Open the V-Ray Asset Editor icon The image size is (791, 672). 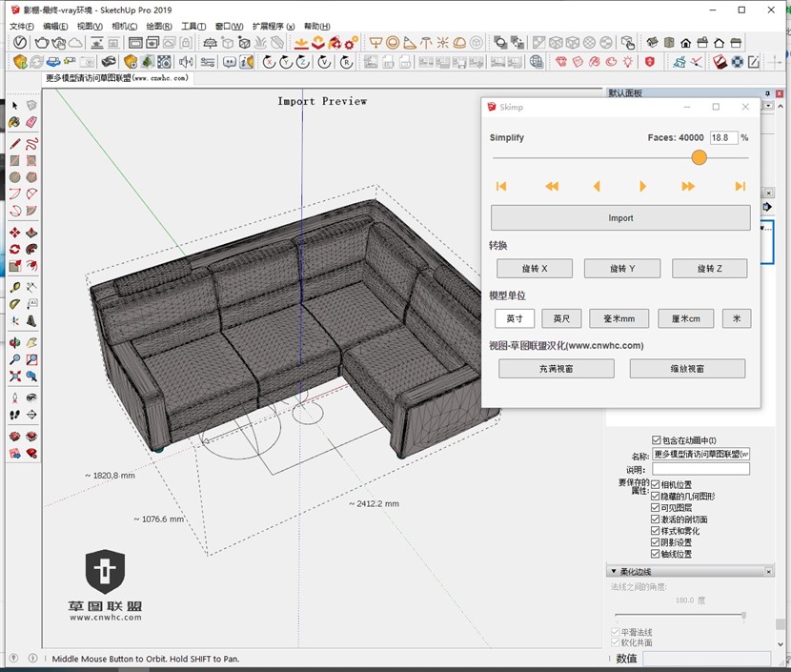coord(20,43)
